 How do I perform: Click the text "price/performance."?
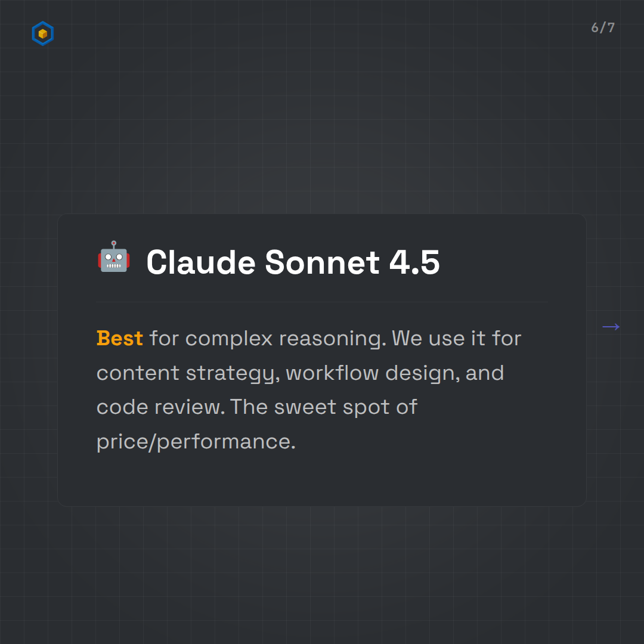196,441
